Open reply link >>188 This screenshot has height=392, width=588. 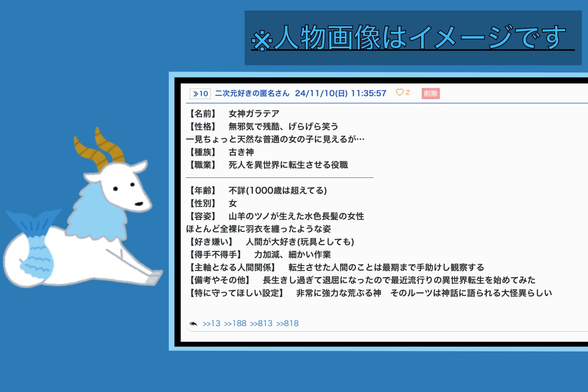[235, 323]
